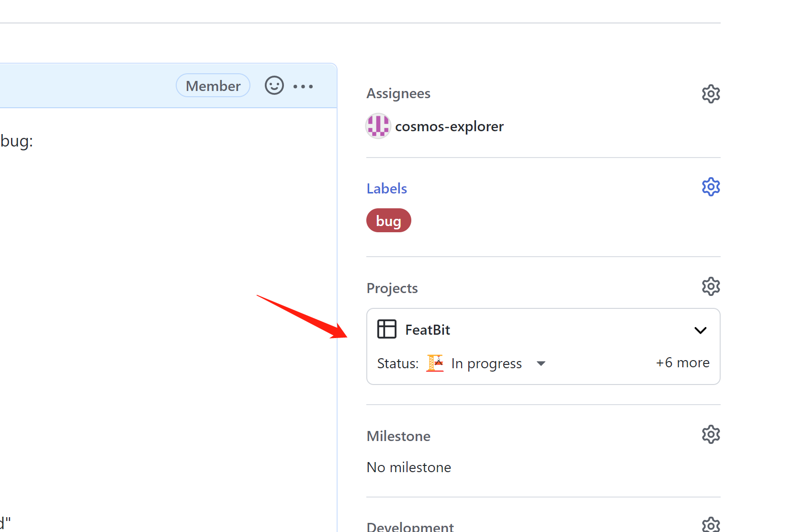Open the Labels page link
This screenshot has width=803, height=532.
(386, 188)
